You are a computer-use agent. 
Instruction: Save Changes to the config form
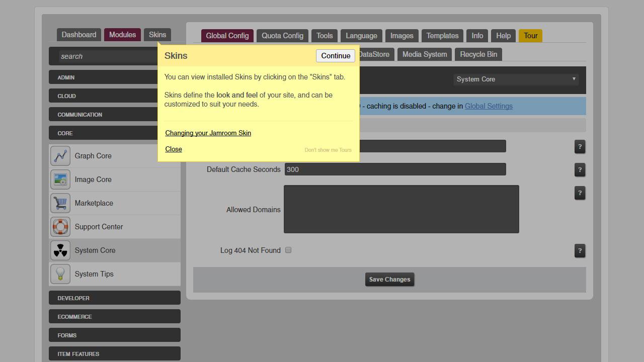[x=389, y=280]
